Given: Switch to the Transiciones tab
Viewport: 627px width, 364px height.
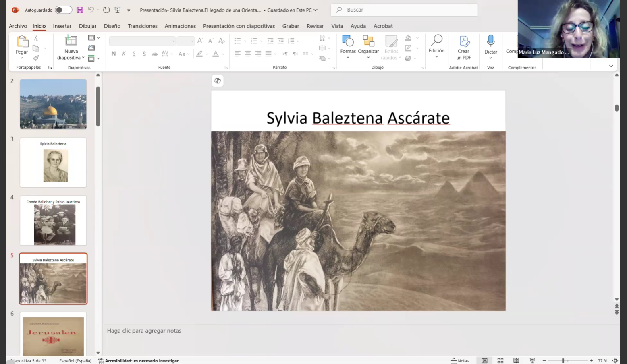Looking at the screenshot, I should pyautogui.click(x=142, y=26).
